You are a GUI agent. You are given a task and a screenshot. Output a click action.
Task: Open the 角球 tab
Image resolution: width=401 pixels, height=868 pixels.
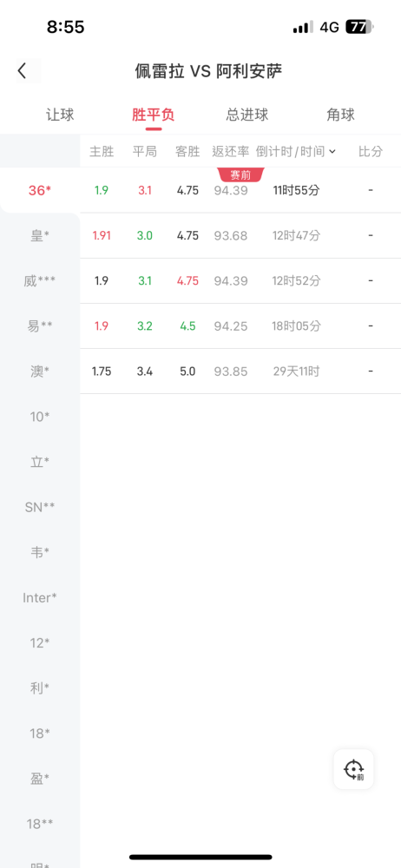340,115
